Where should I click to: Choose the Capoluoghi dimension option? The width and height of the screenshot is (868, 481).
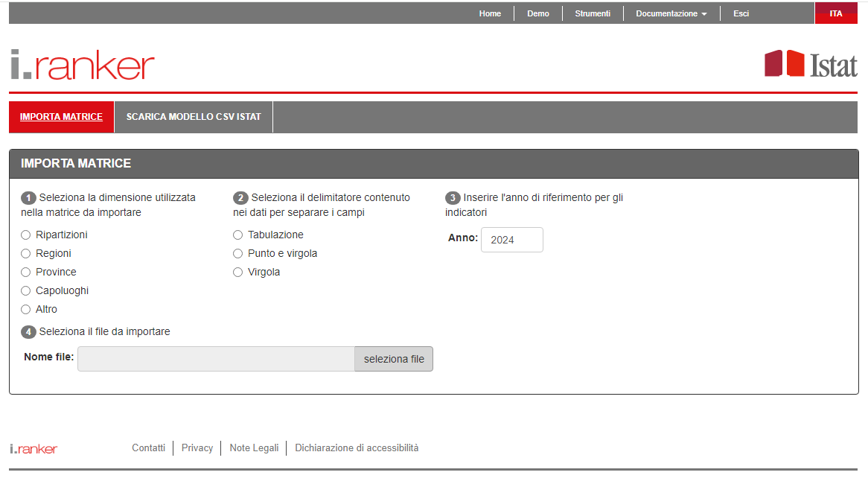click(25, 290)
